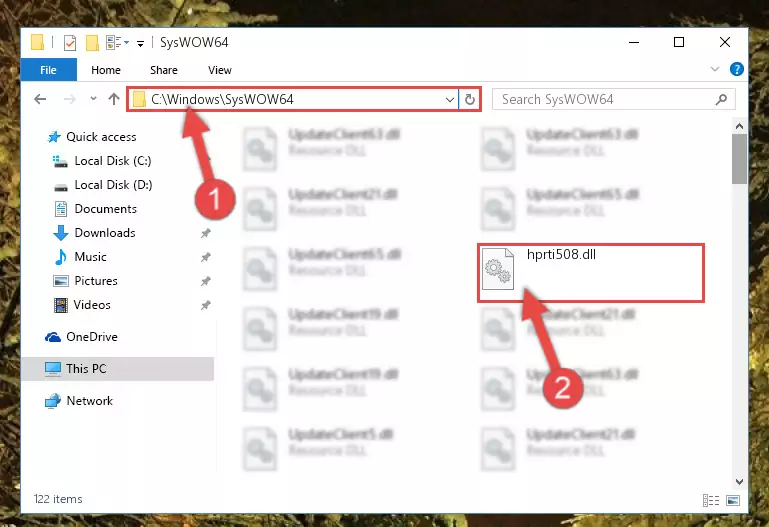Switch to large icons view layout icon
Image resolution: width=769 pixels, height=527 pixels.
pyautogui.click(x=733, y=500)
